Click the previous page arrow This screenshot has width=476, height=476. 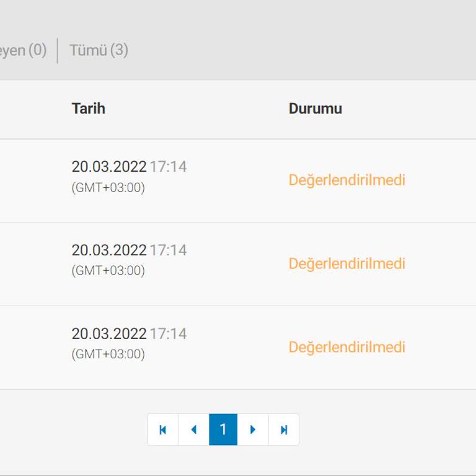193,430
